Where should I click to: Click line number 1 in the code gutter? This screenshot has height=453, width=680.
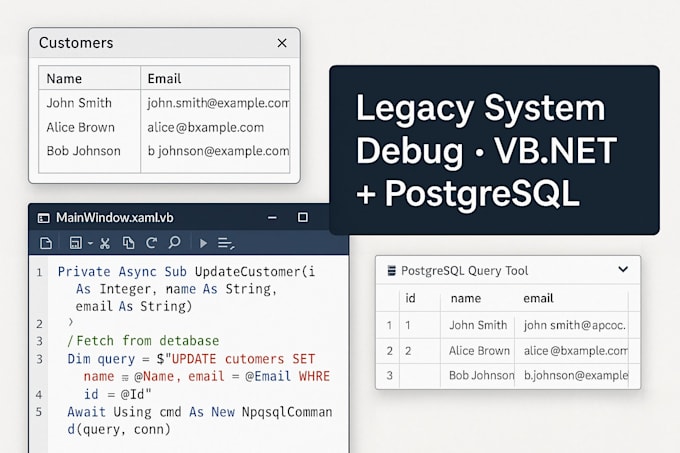[x=39, y=272]
